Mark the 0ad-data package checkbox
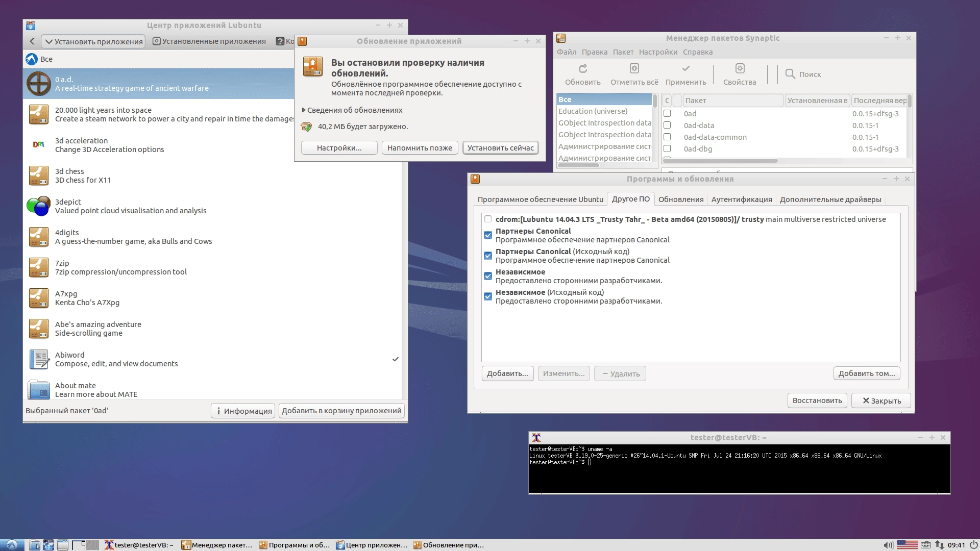 point(667,125)
